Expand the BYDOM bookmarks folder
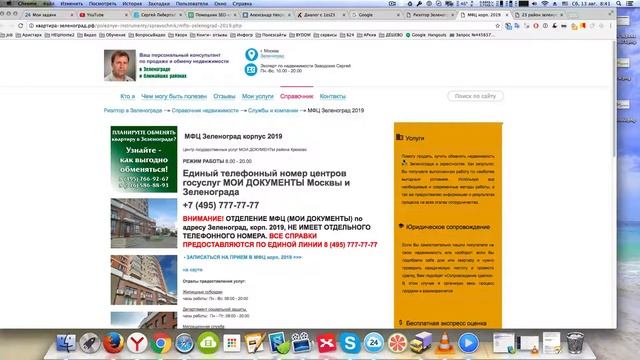The height and width of the screenshot is (360, 640). click(300, 35)
